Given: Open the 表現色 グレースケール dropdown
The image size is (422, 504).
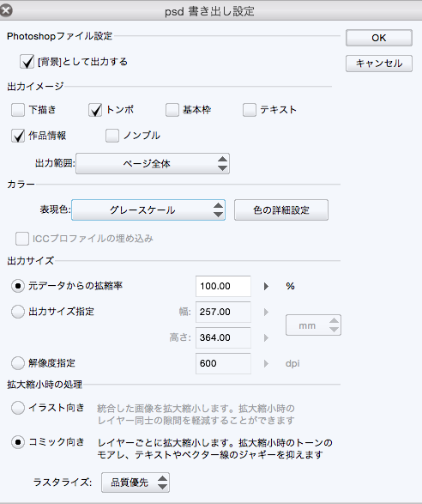Looking at the screenshot, I should (148, 209).
